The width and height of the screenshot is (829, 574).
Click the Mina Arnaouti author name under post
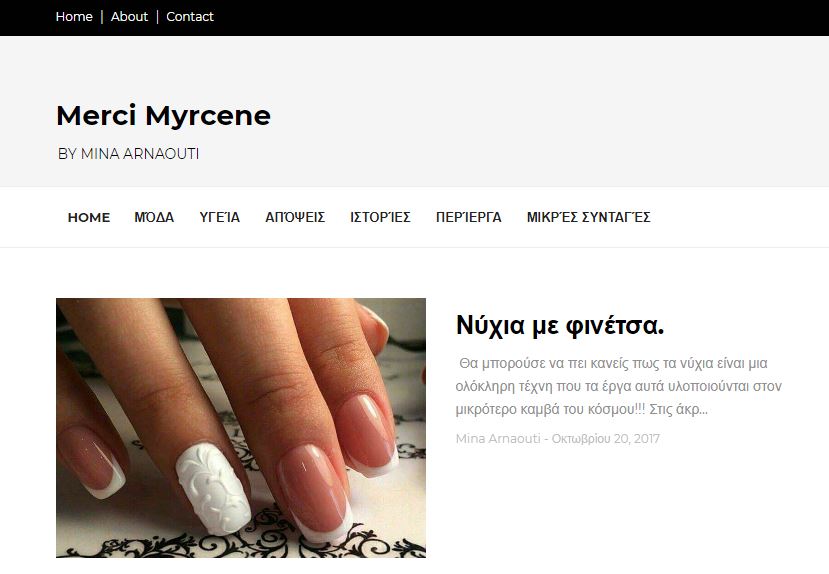click(x=497, y=439)
